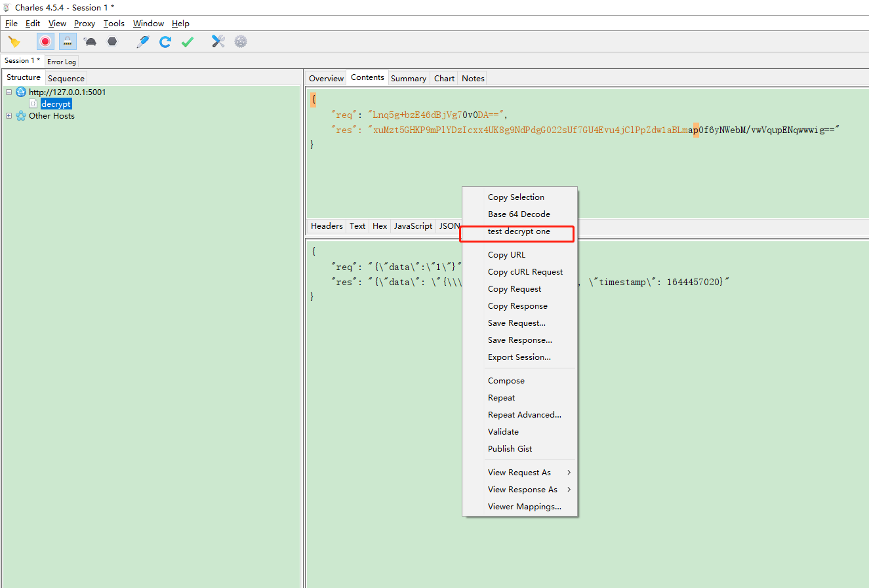The image size is (869, 588).
Task: Switch to the Sequence tab
Action: click(66, 78)
